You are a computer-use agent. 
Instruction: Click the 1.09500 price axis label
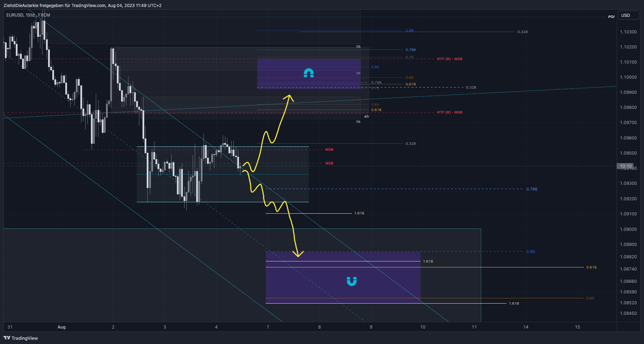point(628,153)
